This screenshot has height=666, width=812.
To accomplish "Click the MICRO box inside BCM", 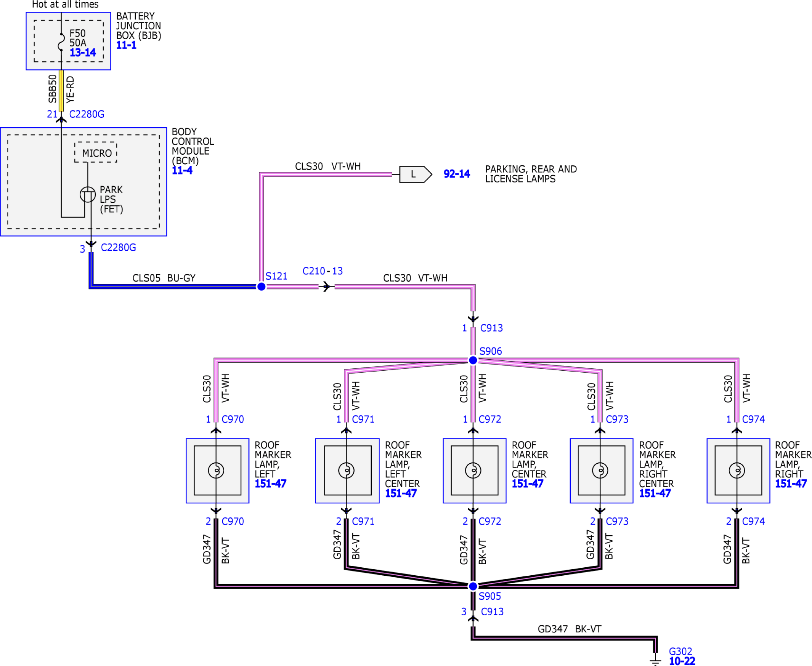I will coord(96,152).
